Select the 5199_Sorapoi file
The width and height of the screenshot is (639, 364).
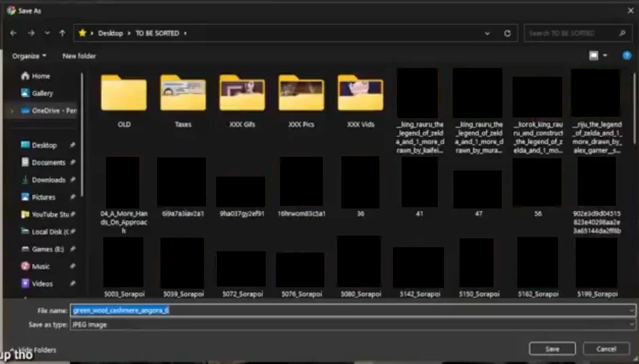click(x=597, y=267)
